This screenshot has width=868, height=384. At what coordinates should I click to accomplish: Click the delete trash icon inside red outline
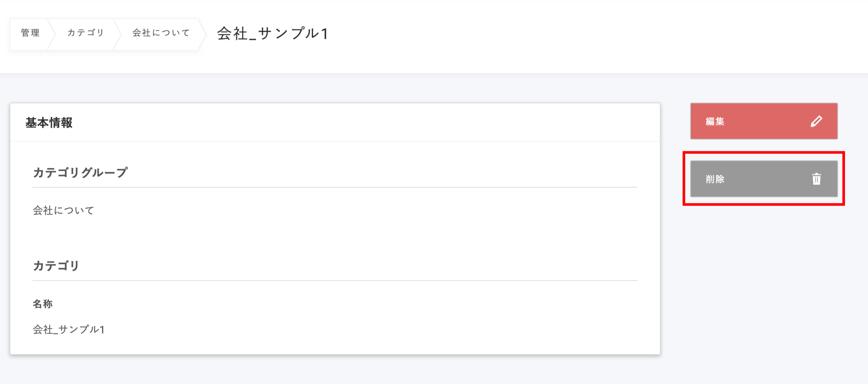tap(816, 179)
